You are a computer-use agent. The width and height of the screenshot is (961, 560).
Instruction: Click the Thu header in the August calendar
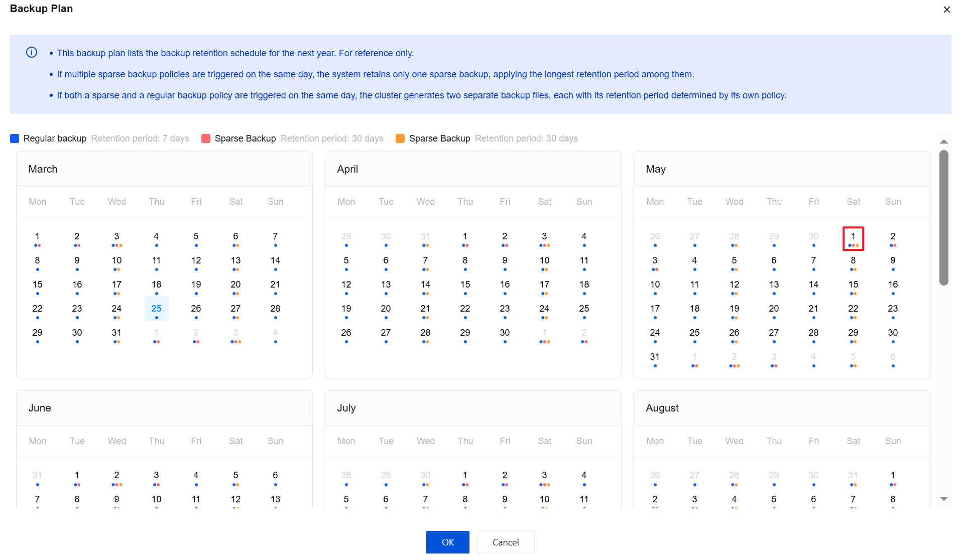pyautogui.click(x=774, y=441)
